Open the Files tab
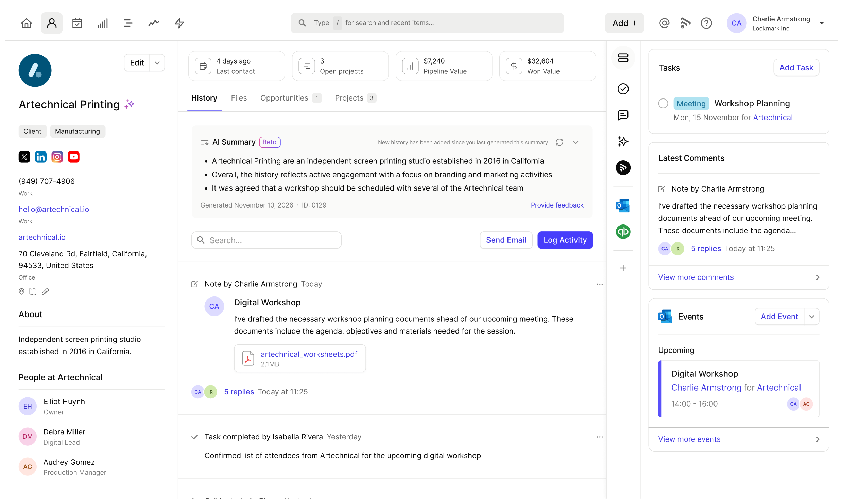The image size is (843, 504). pyautogui.click(x=239, y=98)
